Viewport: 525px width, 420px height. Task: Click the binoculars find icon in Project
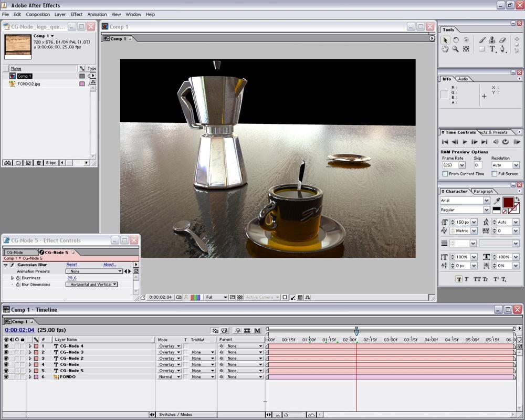click(7, 163)
